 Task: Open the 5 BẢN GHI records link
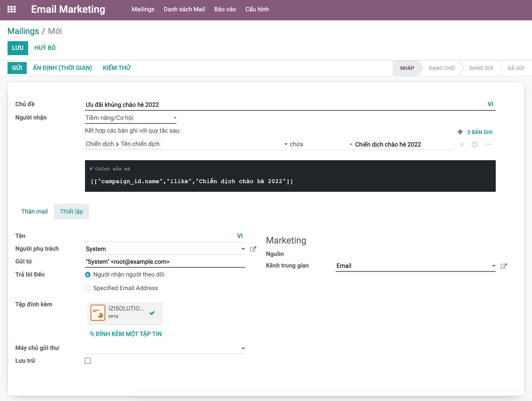click(480, 132)
